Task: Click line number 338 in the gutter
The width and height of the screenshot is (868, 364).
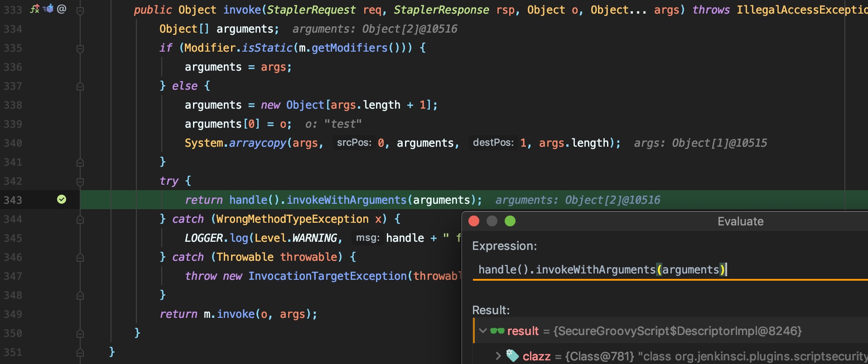Action: point(13,105)
